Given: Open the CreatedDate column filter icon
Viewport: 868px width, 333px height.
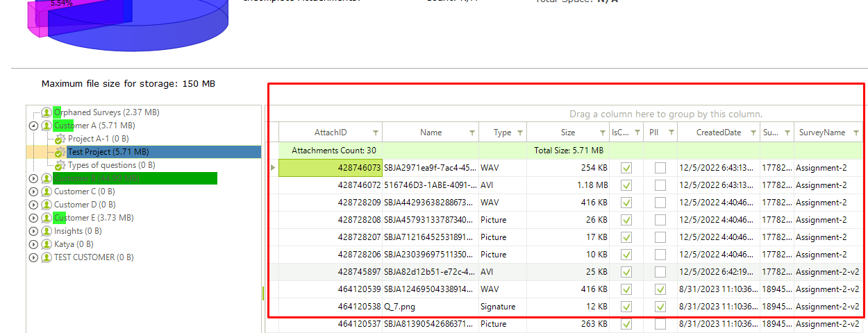Looking at the screenshot, I should [753, 133].
